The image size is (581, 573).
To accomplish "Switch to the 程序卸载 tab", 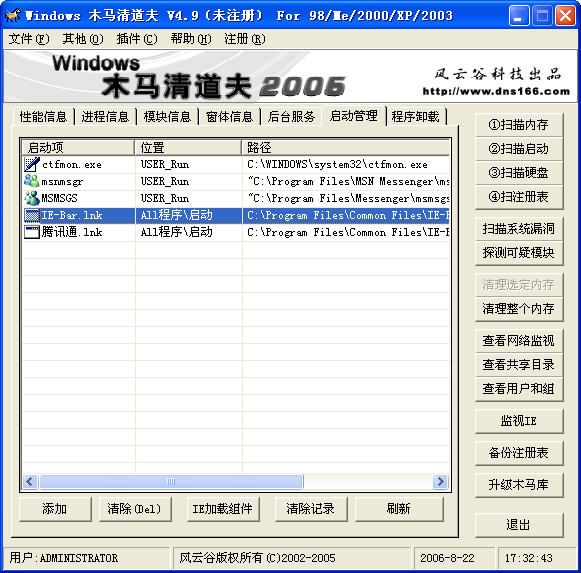I will point(416,116).
